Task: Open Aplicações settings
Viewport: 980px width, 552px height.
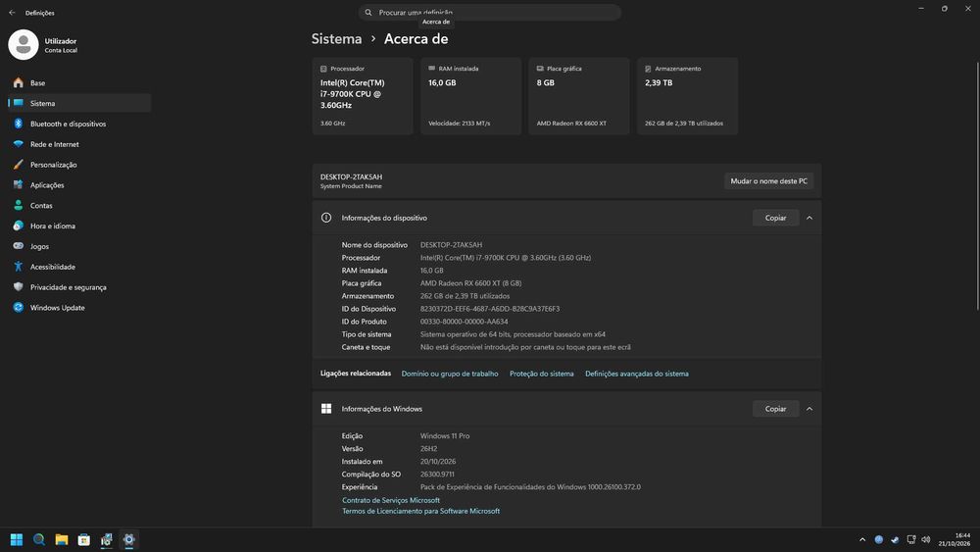Action: tap(78, 185)
